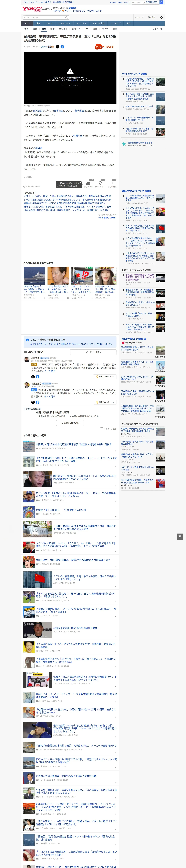
Task: Click the キーワードを入力 search field
Action: tap(44, 17)
